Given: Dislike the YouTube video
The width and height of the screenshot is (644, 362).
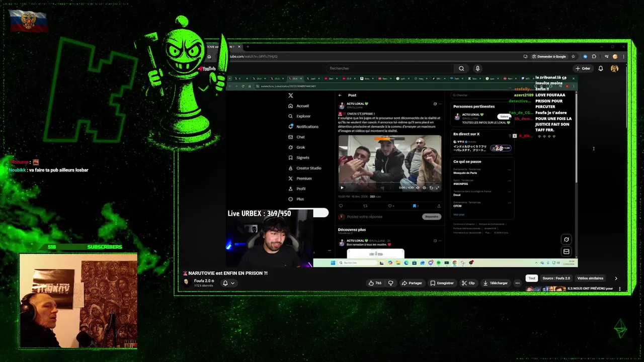Looking at the screenshot, I should pos(391,283).
